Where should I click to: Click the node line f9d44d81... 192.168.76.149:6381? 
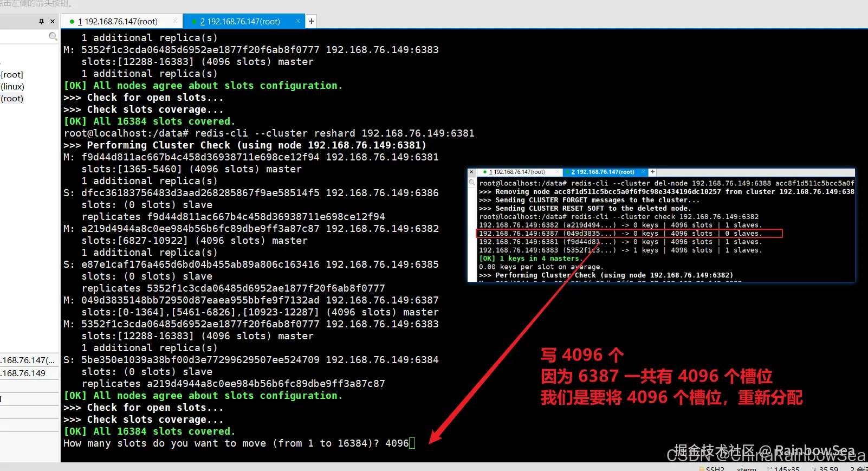(251, 157)
